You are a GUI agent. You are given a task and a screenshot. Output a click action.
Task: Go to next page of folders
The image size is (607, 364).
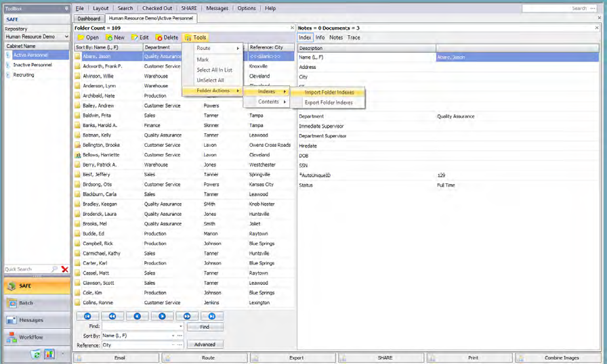162,316
